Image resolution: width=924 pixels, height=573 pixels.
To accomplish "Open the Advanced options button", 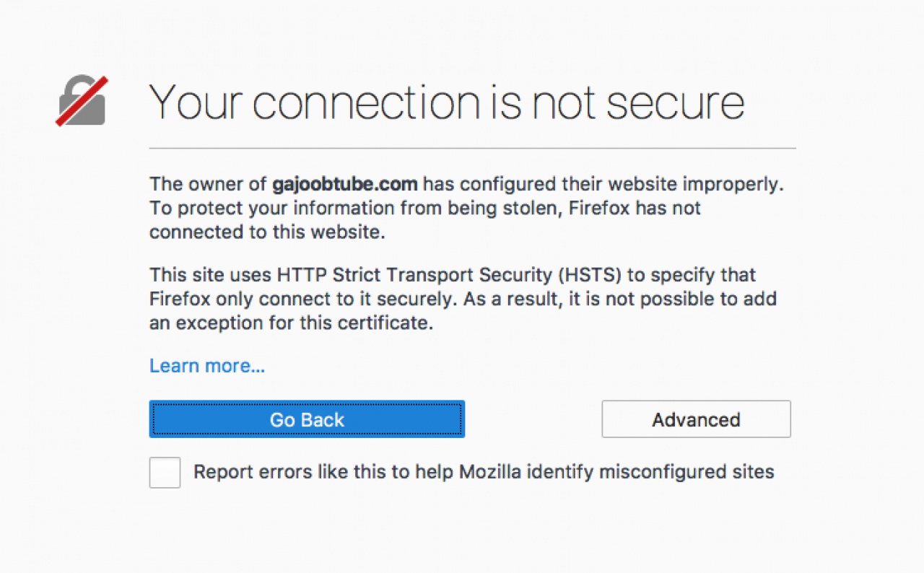I will tap(696, 419).
